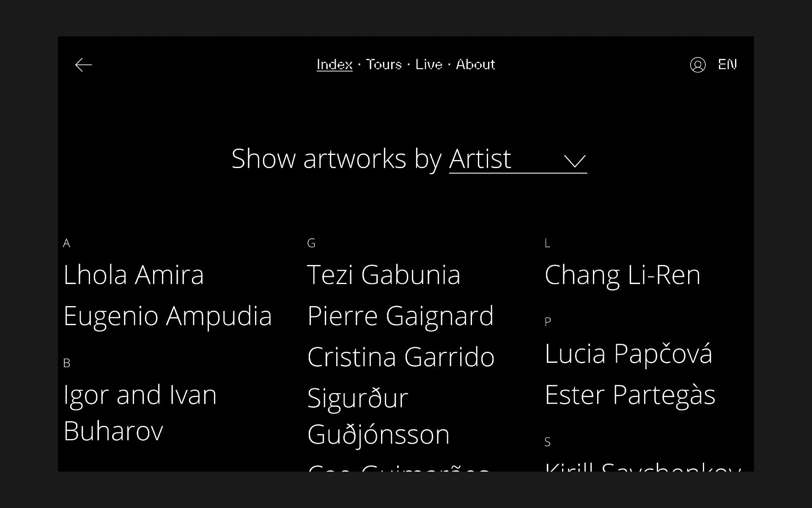Choose Sigurður Guðjónsson from the list

(379, 417)
